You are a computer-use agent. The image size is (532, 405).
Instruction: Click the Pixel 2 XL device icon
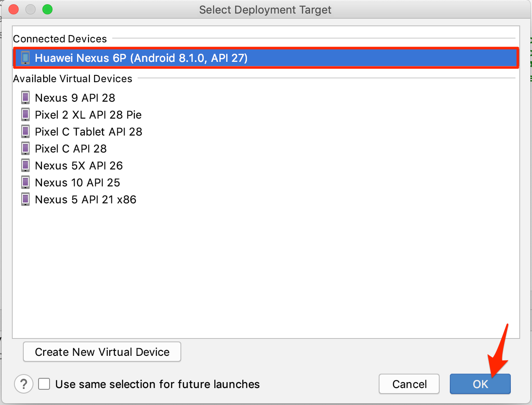[x=25, y=115]
